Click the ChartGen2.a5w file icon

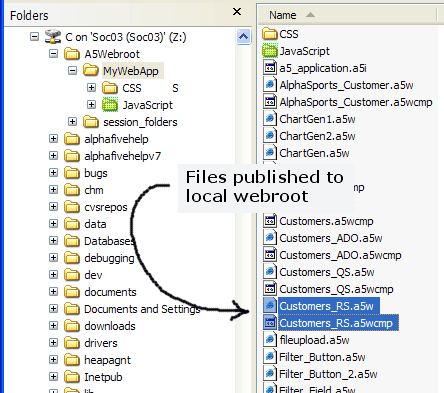point(270,136)
